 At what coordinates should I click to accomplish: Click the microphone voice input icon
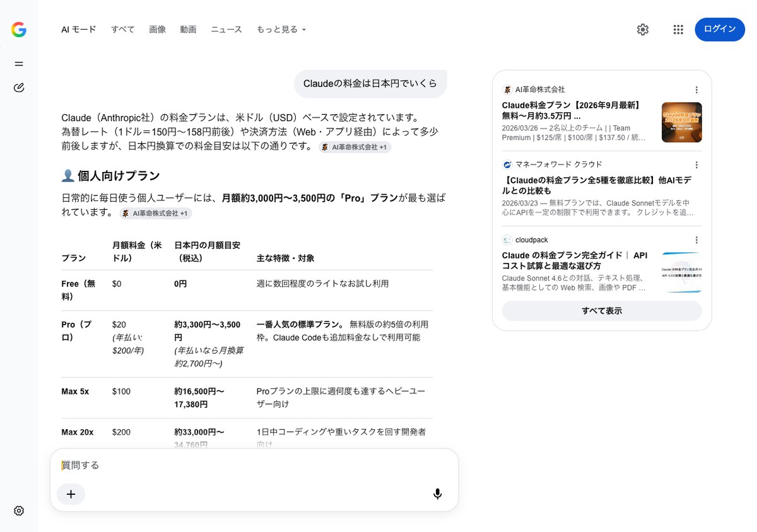tap(437, 494)
